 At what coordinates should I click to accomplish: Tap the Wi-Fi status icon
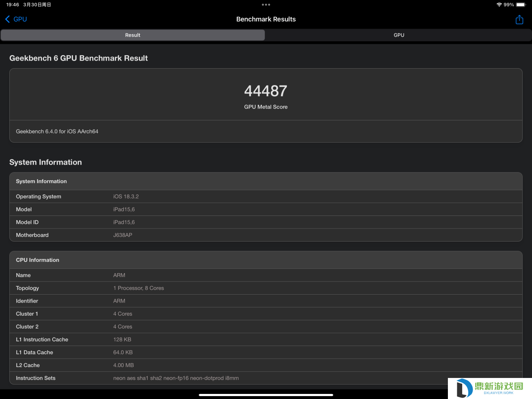point(499,5)
